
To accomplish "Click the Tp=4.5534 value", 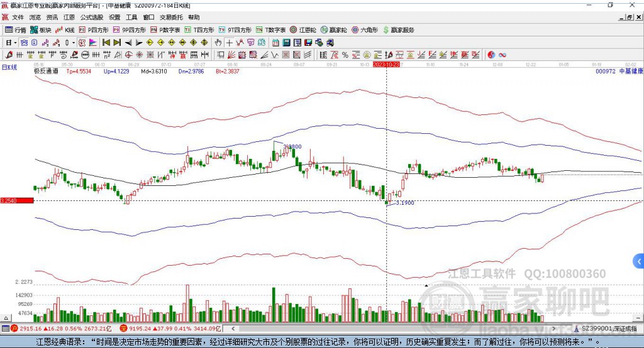I will click(x=79, y=72).
